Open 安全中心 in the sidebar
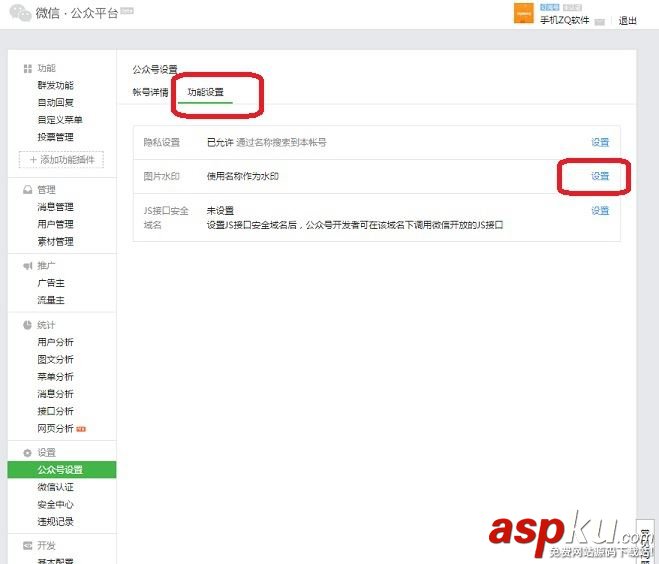Image resolution: width=659 pixels, height=564 pixels. [x=55, y=504]
